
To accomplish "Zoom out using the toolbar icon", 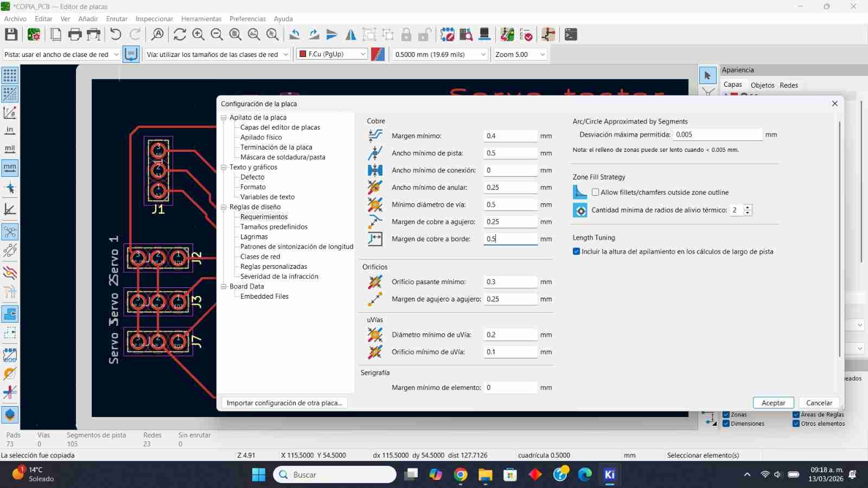I will 217,35.
